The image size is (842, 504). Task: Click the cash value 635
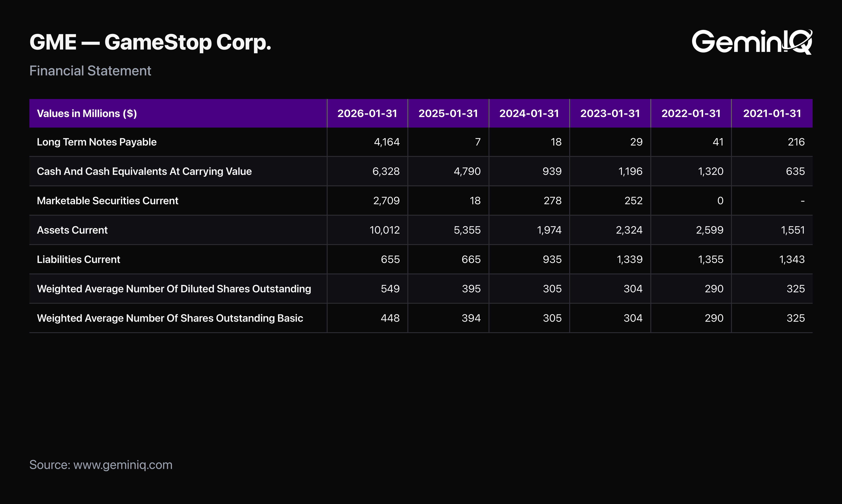click(x=796, y=172)
